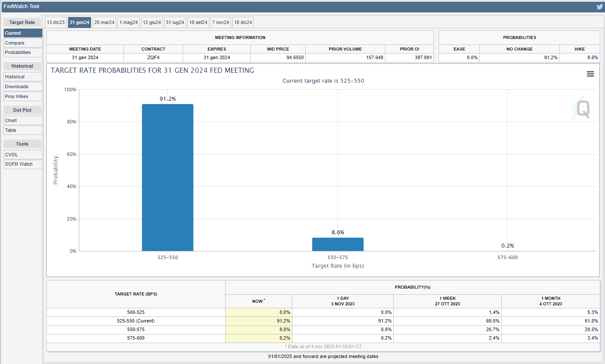This screenshot has width=605, height=364.
Task: Switch to 31 lug24 tab
Action: pyautogui.click(x=175, y=22)
